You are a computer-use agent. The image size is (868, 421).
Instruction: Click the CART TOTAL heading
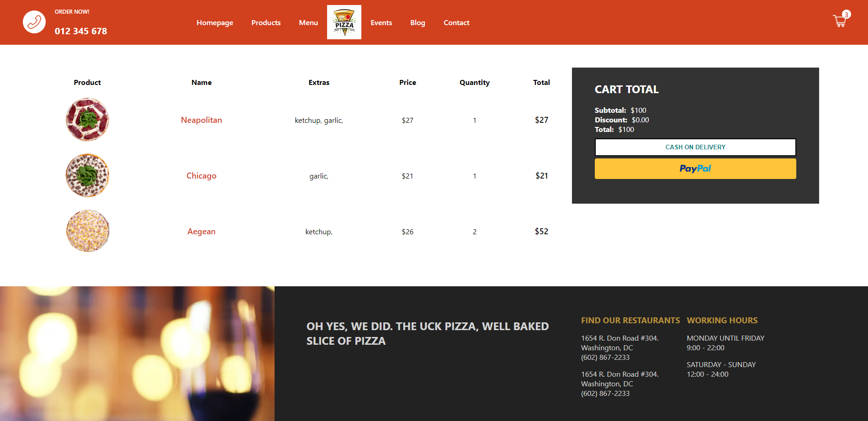pos(627,89)
